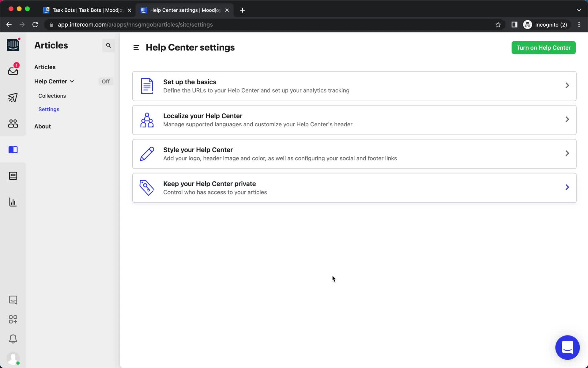Select the team members icon in sidebar
This screenshot has height=368, width=588.
[13, 123]
